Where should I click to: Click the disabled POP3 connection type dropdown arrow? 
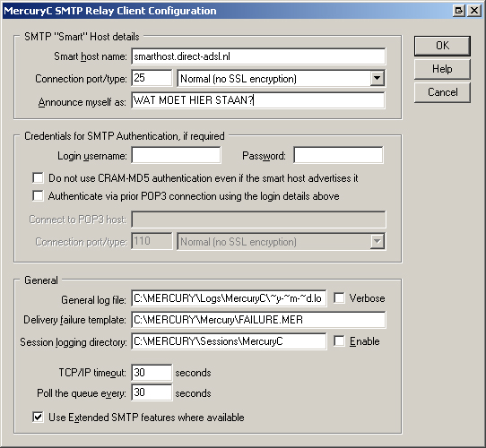point(378,241)
